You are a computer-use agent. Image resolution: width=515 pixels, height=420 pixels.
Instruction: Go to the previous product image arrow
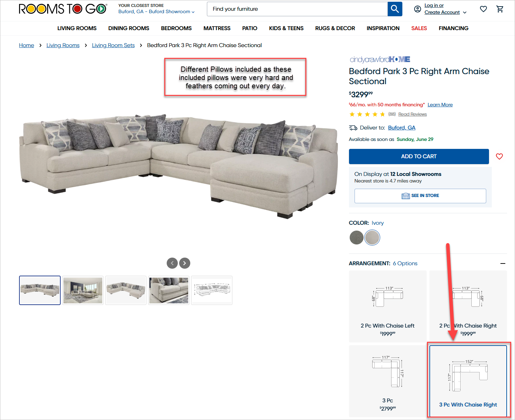tap(172, 263)
